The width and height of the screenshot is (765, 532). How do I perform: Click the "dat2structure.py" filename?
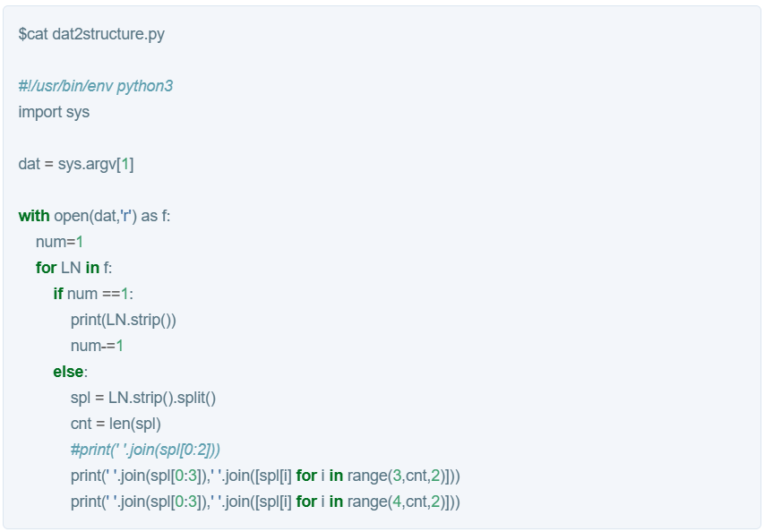coord(108,34)
